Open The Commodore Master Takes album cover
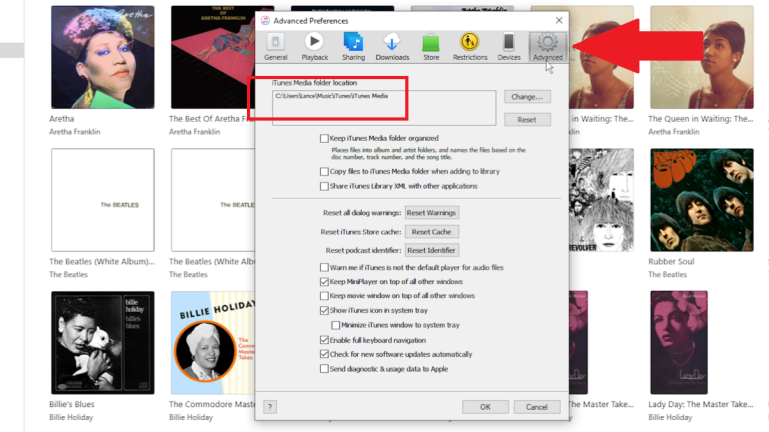This screenshot has width=769, height=432. (213, 343)
